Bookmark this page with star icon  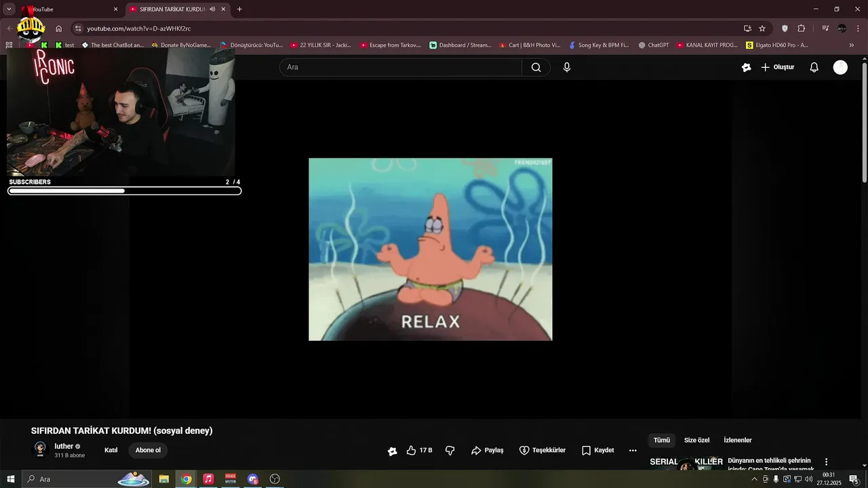point(762,28)
